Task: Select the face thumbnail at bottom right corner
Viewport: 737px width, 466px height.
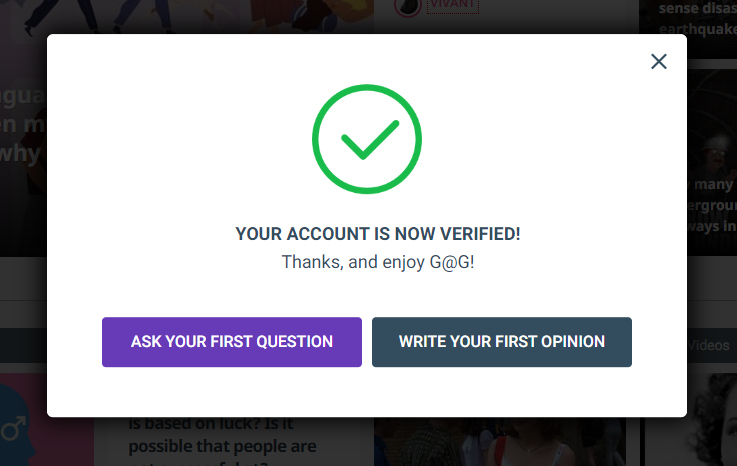Action: [x=691, y=419]
